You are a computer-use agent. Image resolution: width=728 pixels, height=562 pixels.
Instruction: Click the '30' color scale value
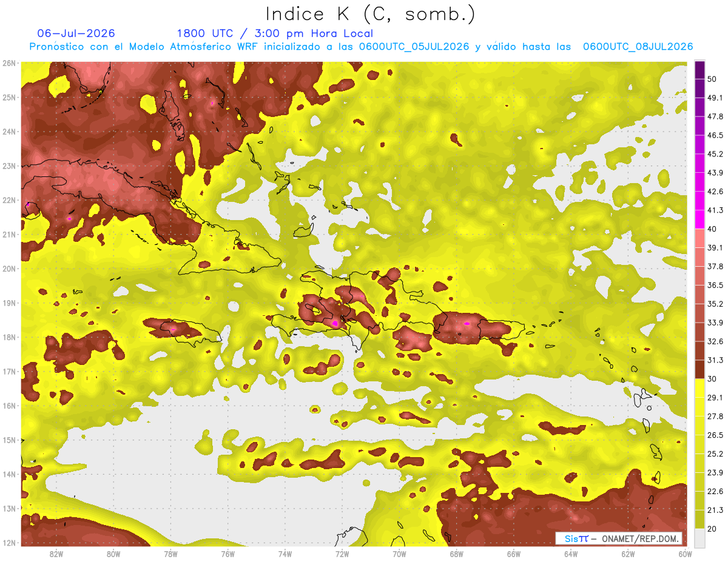[x=712, y=378]
